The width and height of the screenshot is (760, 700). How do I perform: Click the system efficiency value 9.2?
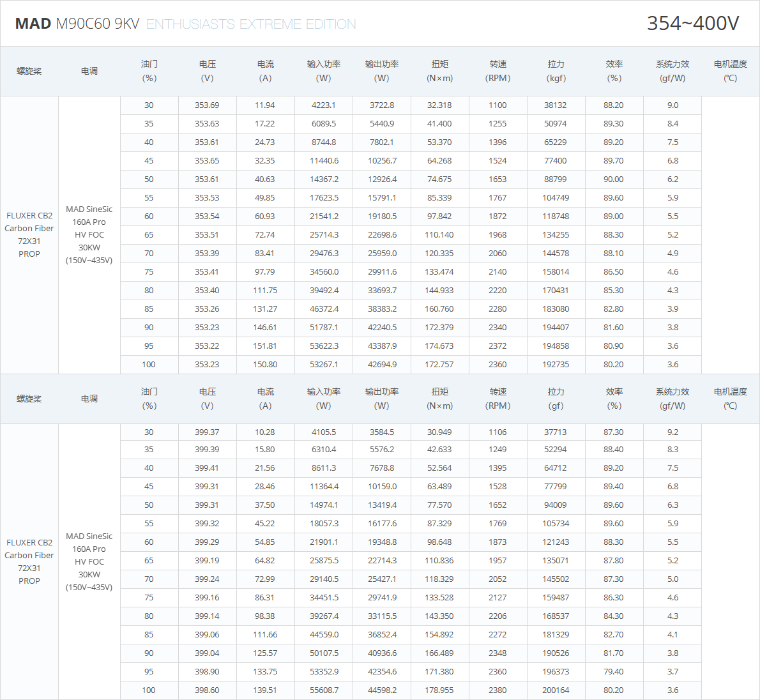[x=673, y=432]
